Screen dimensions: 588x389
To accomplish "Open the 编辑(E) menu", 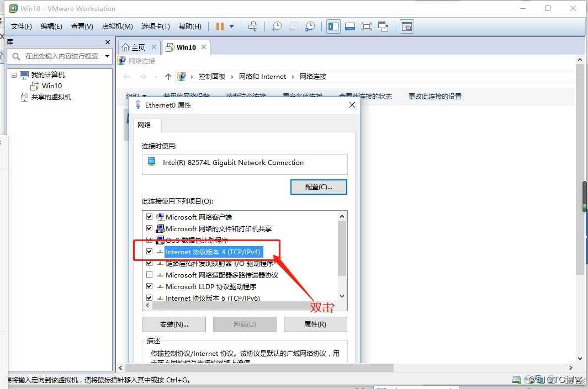I will tap(51, 26).
